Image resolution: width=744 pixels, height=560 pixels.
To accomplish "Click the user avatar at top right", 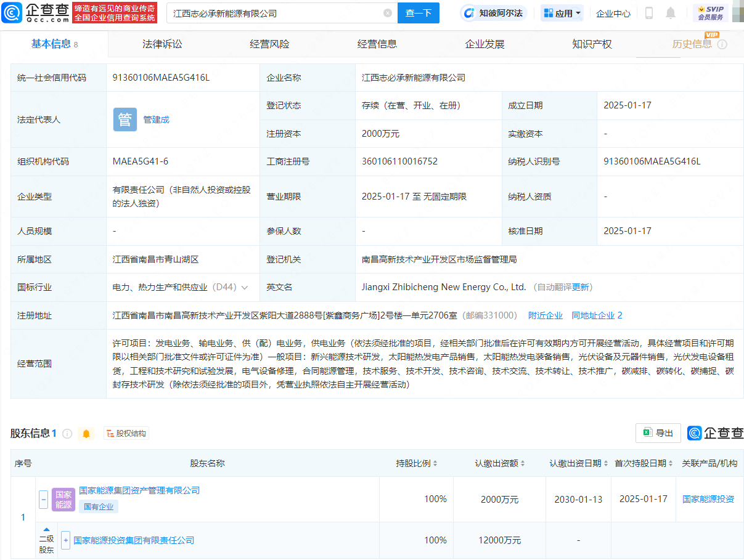I will coord(737,13).
